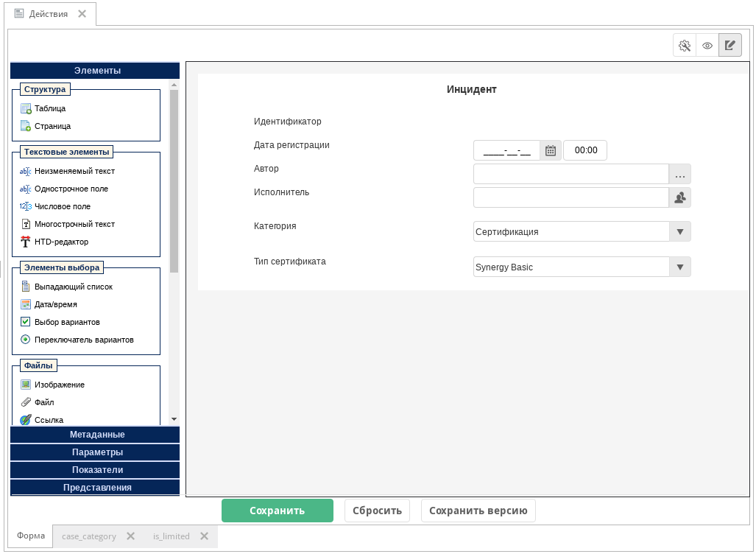Click the 00:00 time field
This screenshot has width=756, height=554.
point(585,150)
